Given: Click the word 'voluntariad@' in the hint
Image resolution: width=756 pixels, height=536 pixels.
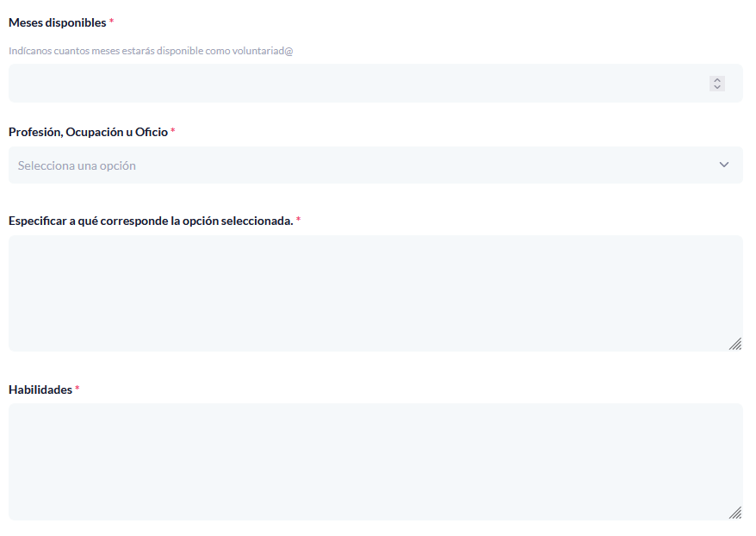Looking at the screenshot, I should tap(263, 51).
